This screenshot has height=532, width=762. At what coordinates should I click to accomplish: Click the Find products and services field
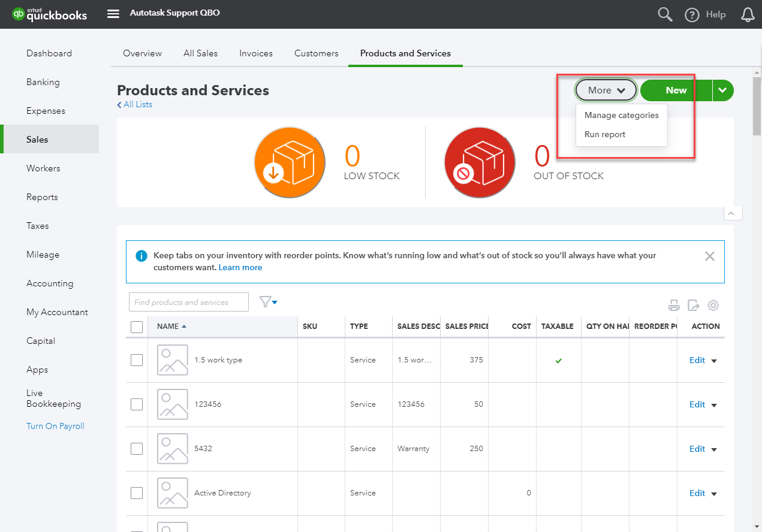pos(188,301)
